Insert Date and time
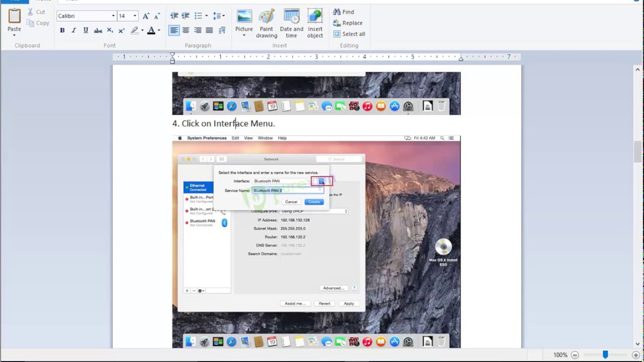Screen dimensions: 644x362 pos(291,23)
